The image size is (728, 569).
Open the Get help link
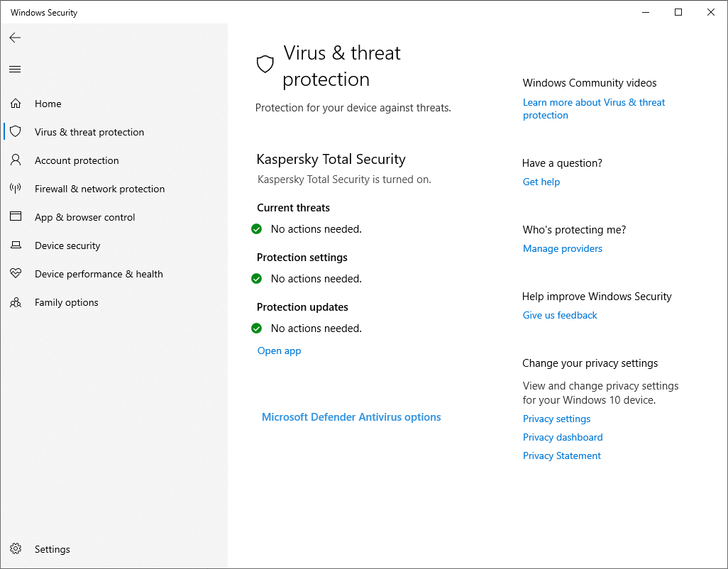tap(541, 182)
